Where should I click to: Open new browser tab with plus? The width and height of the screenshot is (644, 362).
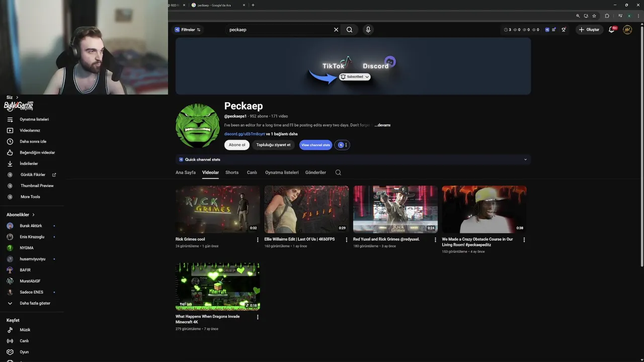point(253,5)
